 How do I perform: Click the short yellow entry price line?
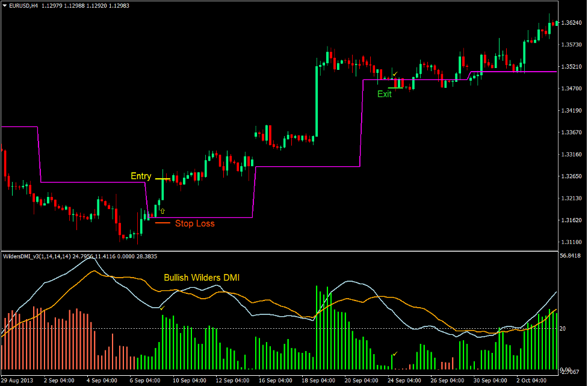point(164,178)
